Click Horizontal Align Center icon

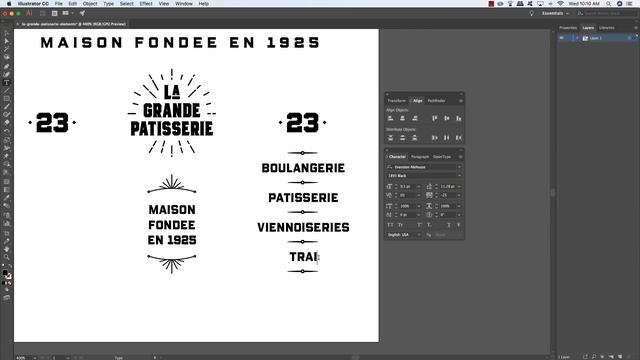402,118
